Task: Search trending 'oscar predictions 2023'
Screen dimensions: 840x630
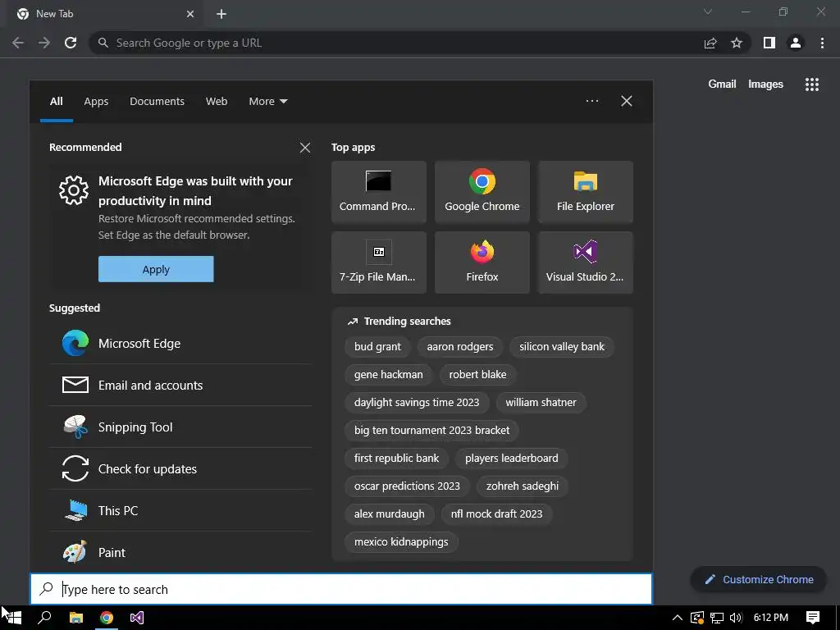Action: 407,486
